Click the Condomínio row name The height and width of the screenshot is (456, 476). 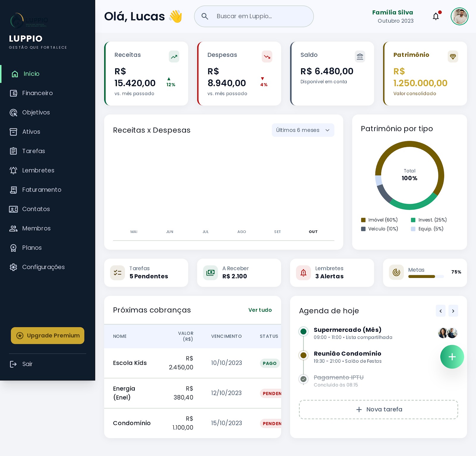click(132, 423)
